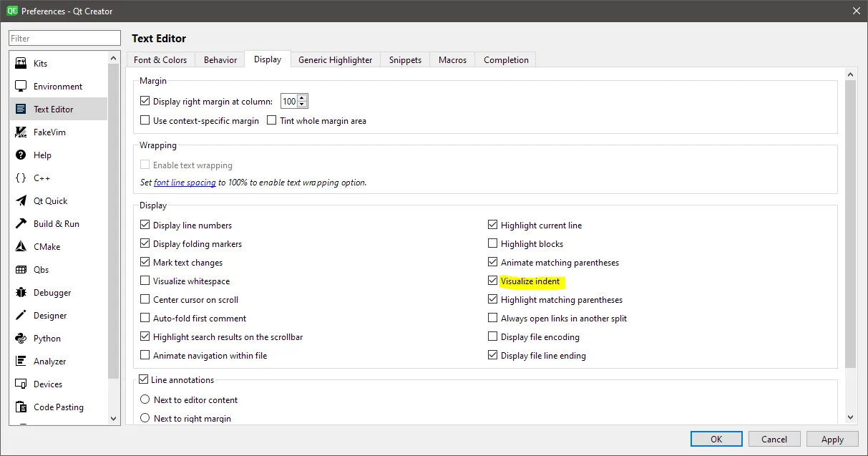868x456 pixels.
Task: Select Next to editor content radio
Action: pyautogui.click(x=145, y=399)
